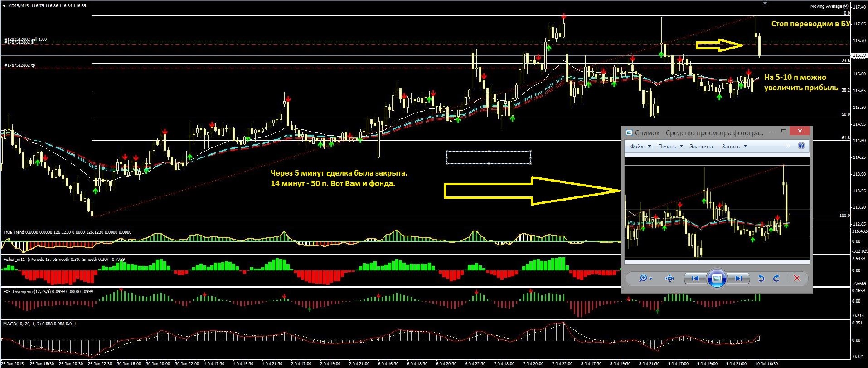Open the Запись menu dropdown
This screenshot has height=368, width=868.
(x=734, y=147)
